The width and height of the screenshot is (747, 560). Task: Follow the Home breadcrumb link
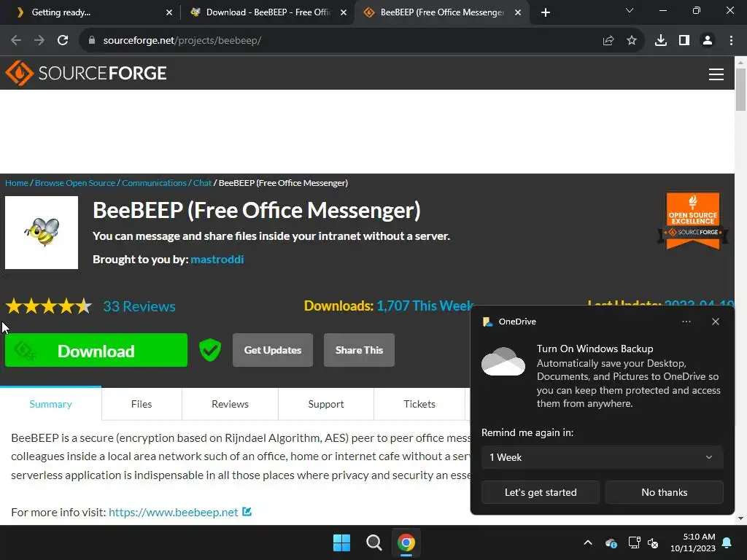coord(17,183)
